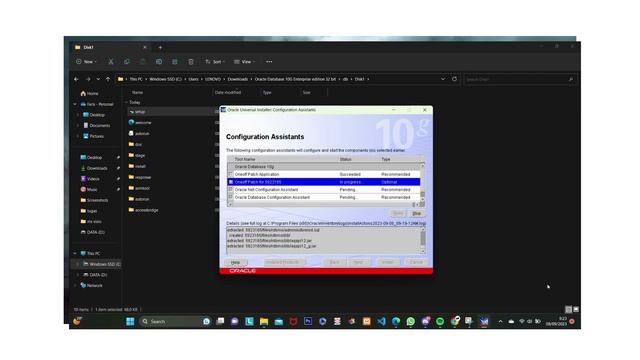640x360 pixels.
Task: Switch to large icons view in Explorer status bar
Action: click(576, 309)
